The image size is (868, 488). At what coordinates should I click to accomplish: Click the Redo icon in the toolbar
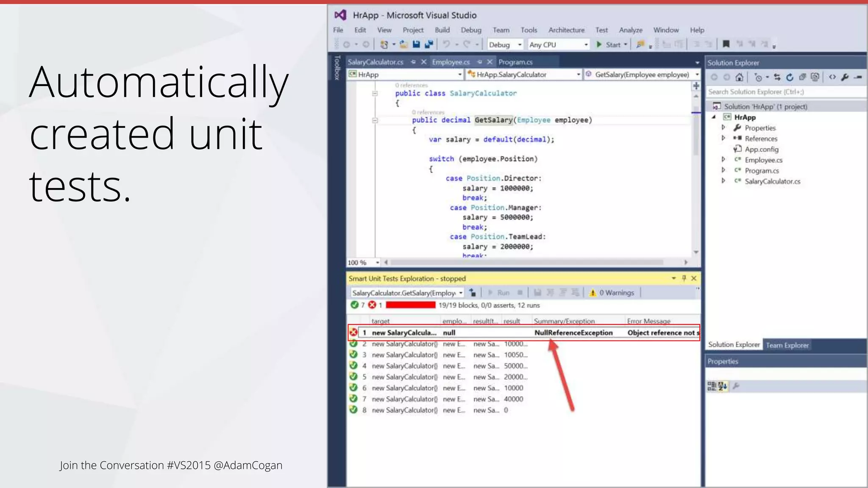point(467,44)
